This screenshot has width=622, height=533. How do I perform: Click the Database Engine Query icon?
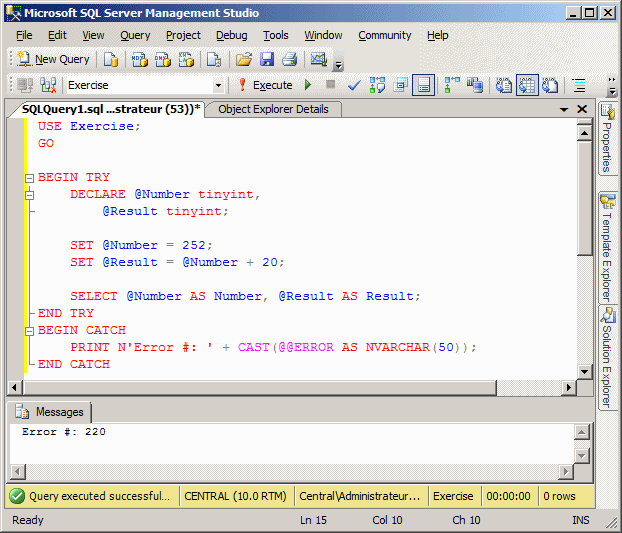coord(111,59)
